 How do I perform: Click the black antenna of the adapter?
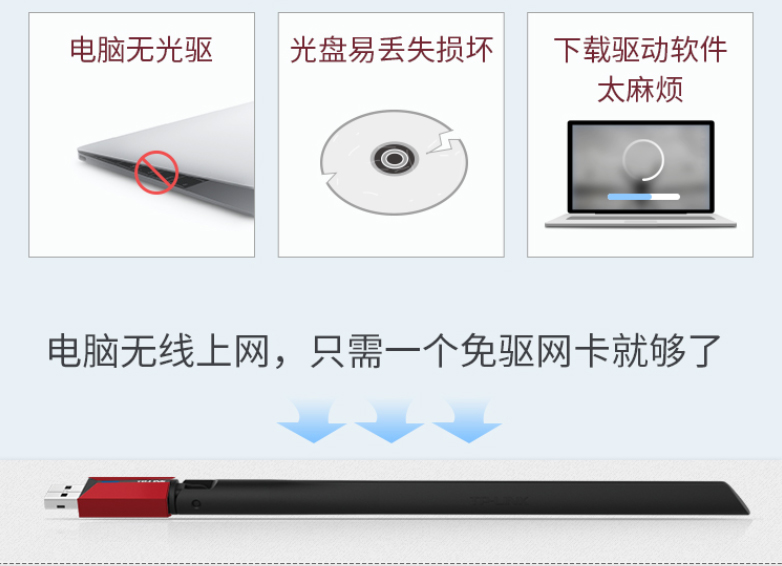point(461,497)
